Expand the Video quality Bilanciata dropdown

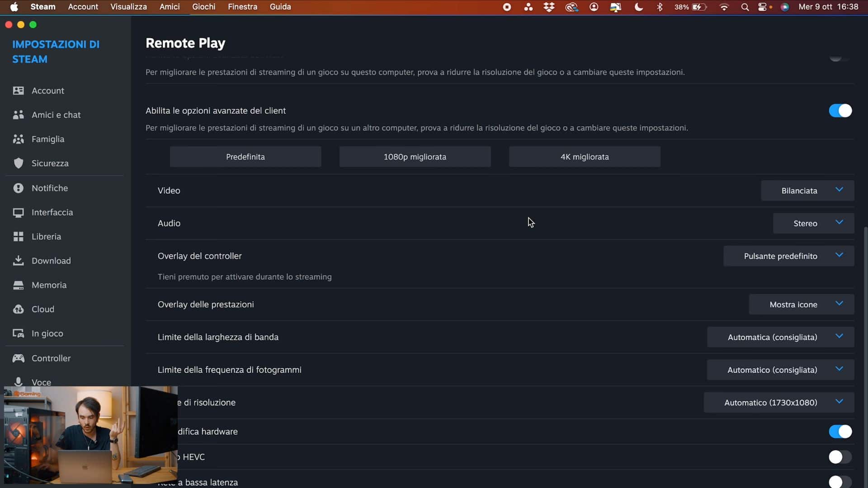pyautogui.click(x=807, y=191)
